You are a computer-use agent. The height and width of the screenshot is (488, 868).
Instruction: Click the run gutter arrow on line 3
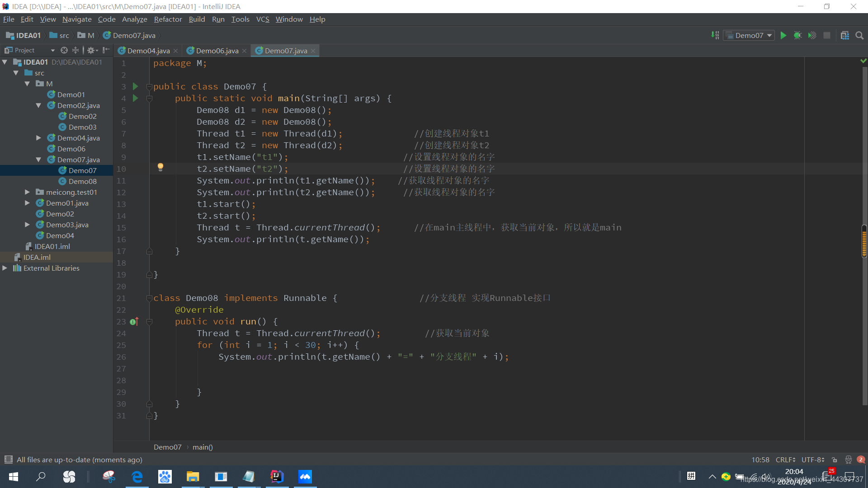point(135,86)
